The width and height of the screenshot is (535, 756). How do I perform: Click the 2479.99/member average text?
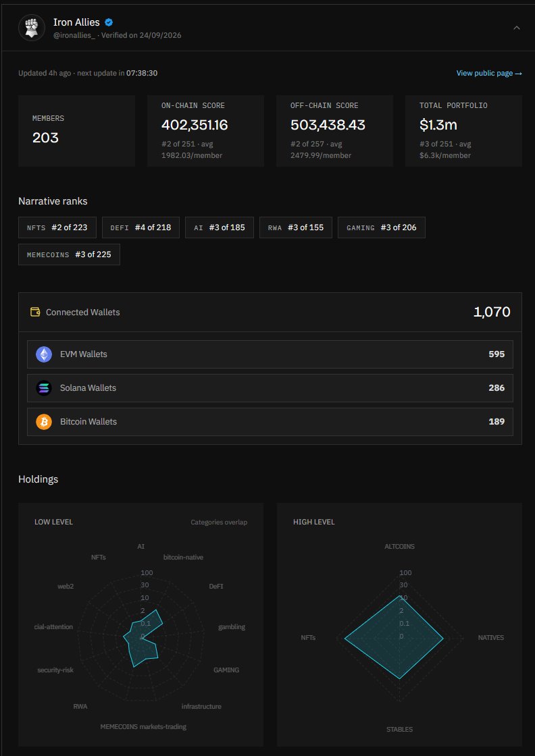point(321,156)
